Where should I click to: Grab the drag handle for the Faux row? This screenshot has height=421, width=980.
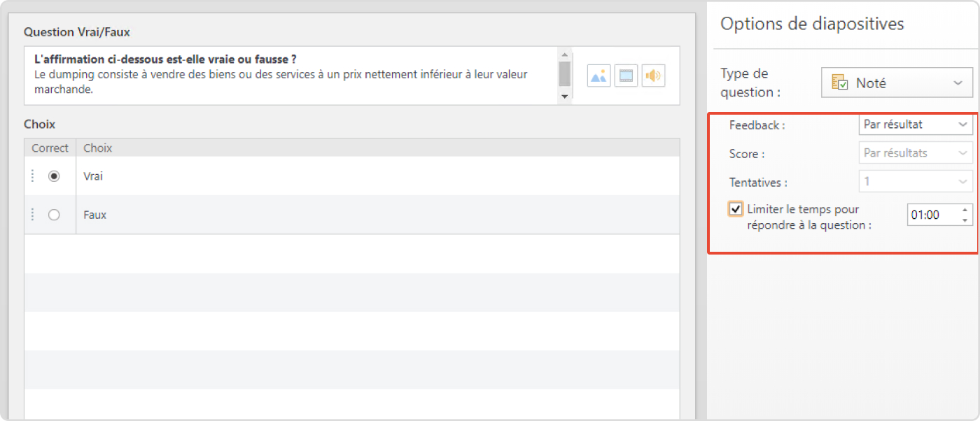point(33,215)
